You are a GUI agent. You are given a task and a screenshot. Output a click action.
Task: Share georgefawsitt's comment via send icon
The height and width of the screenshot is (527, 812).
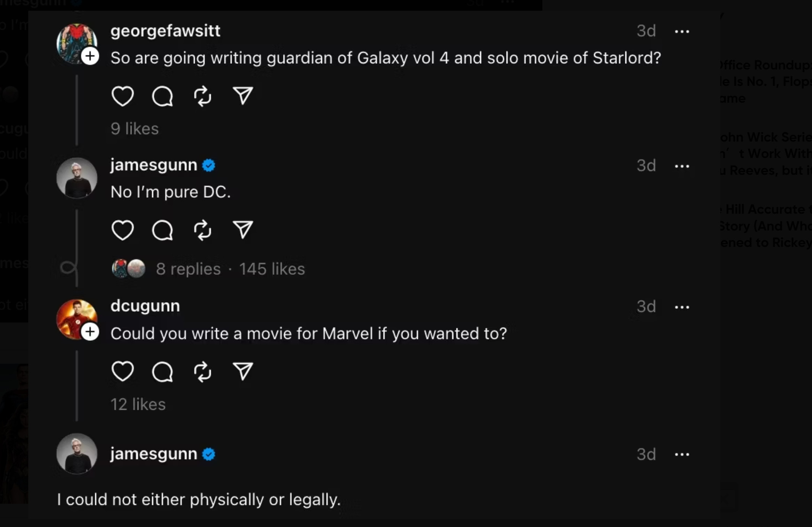(x=243, y=96)
